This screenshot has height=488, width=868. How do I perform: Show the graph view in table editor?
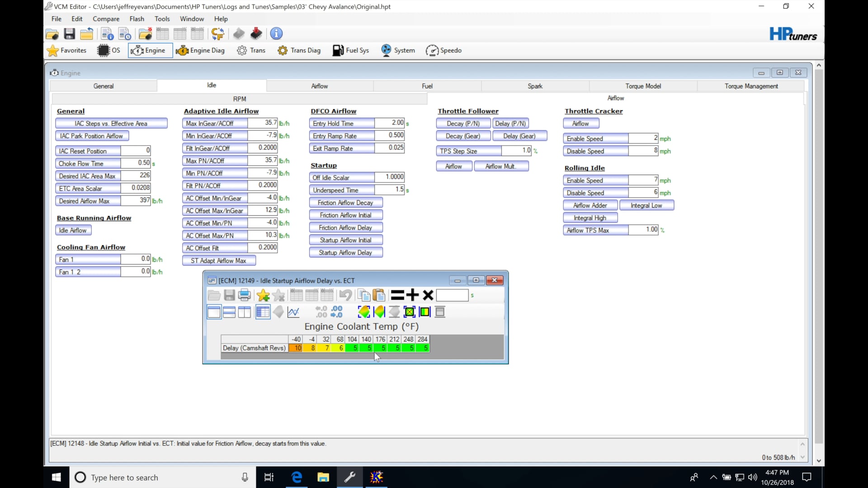pos(293,312)
